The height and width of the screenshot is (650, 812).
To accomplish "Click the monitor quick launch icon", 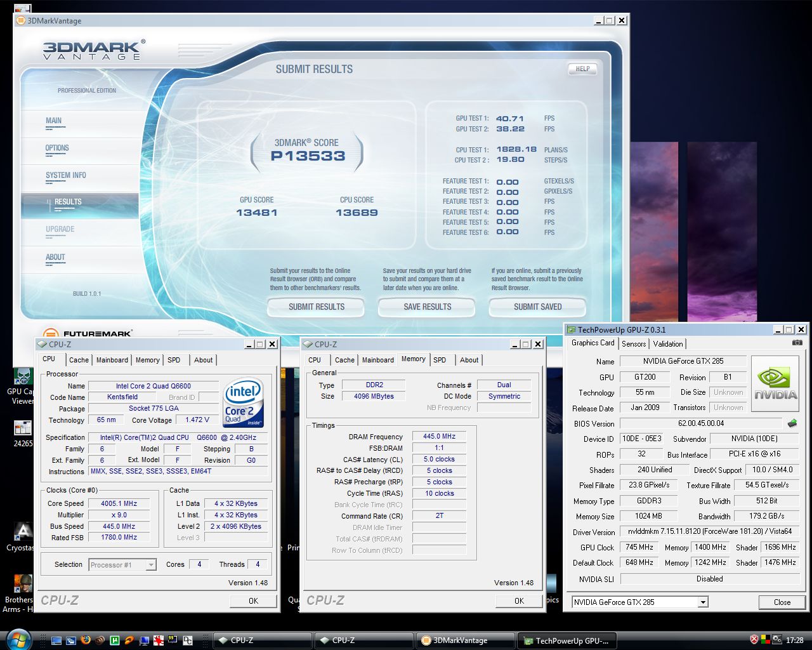I will pos(144,640).
